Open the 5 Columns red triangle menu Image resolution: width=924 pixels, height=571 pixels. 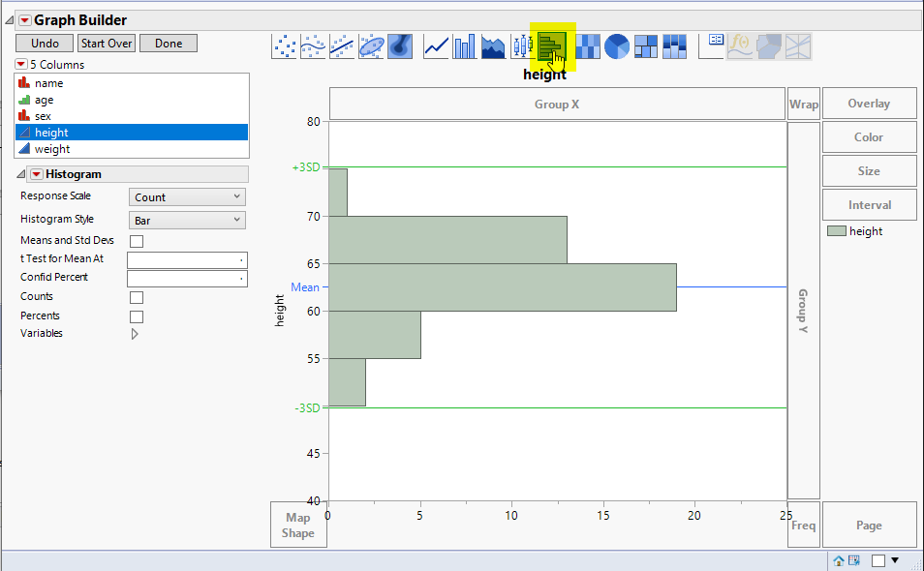coord(21,64)
